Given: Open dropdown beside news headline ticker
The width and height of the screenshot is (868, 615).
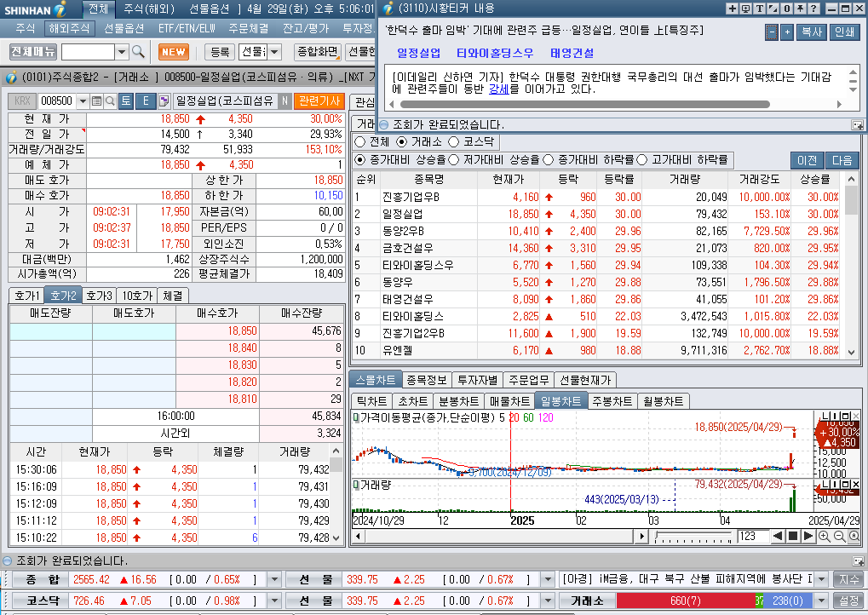Looking at the screenshot, I should tap(822, 579).
